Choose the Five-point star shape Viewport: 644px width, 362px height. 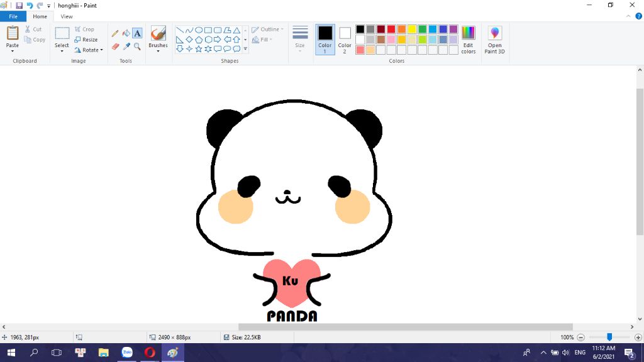click(198, 49)
